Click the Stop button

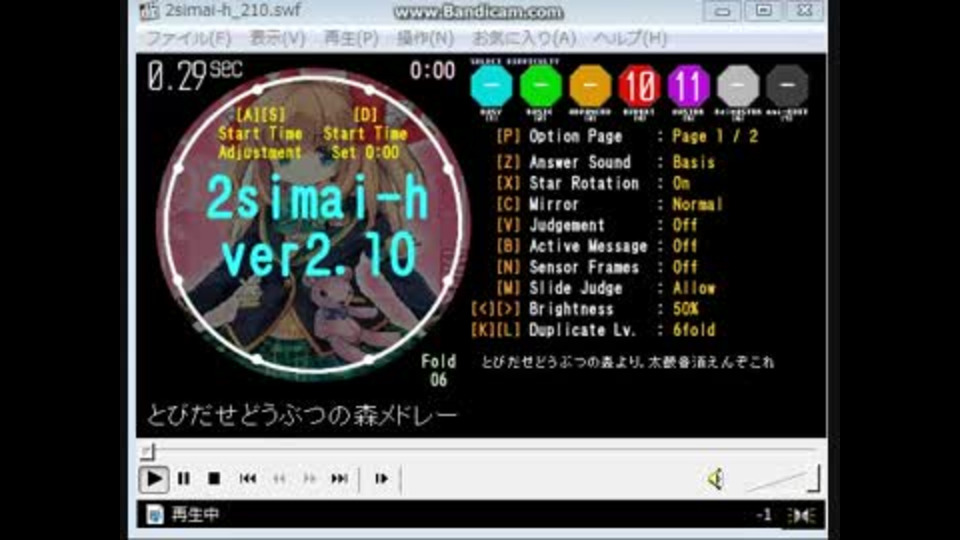(x=214, y=479)
